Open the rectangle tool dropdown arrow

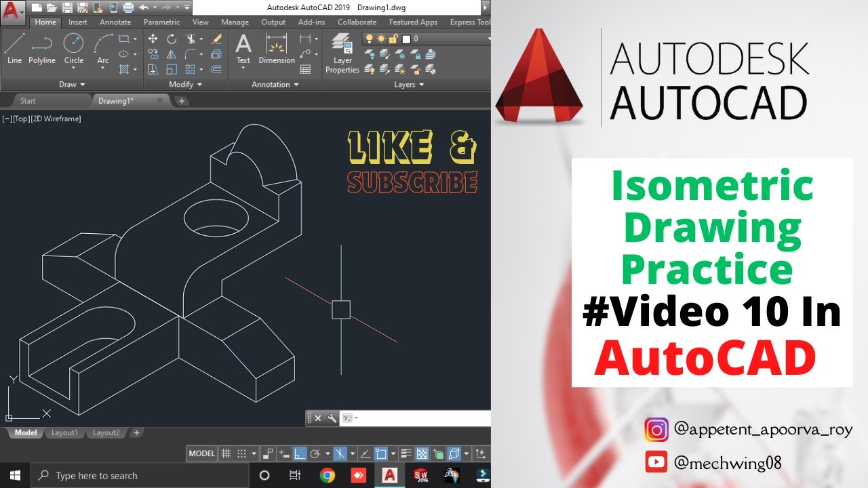point(135,39)
